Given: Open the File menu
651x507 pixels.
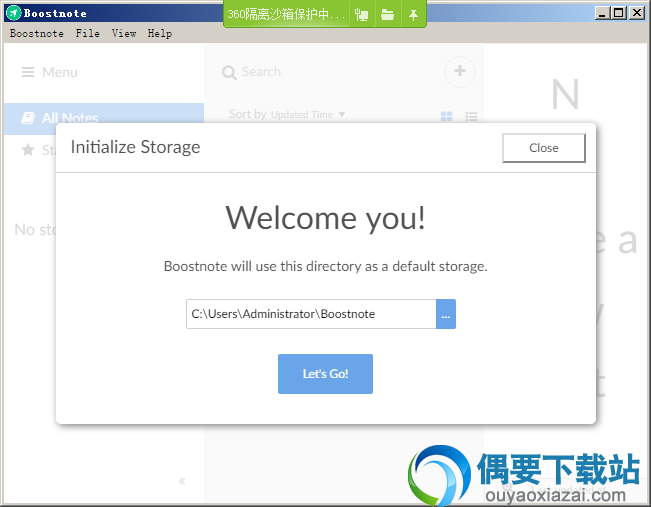Looking at the screenshot, I should pyautogui.click(x=88, y=33).
